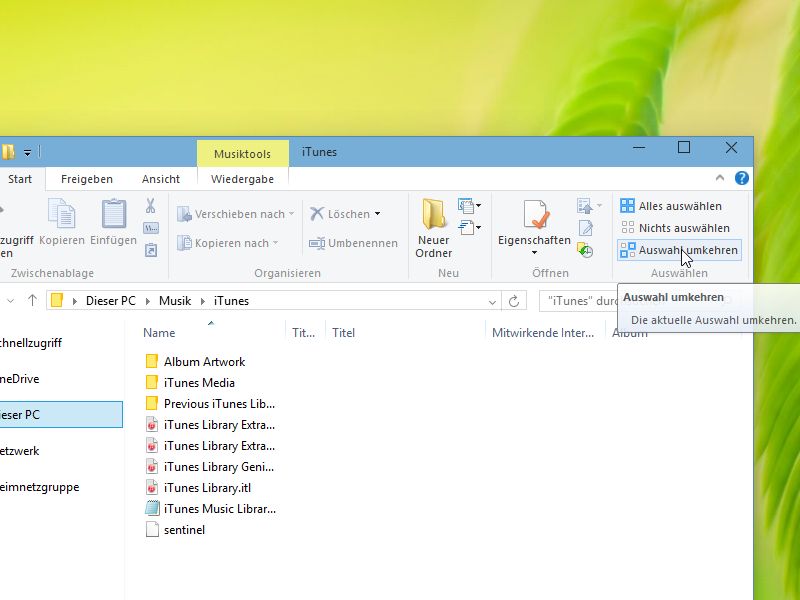
Task: Open the quick access toolbar dropdown
Action: [27, 152]
